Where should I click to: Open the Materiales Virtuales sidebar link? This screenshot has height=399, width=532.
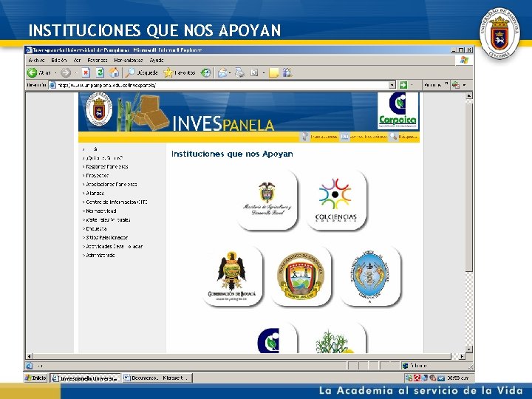[108, 219]
